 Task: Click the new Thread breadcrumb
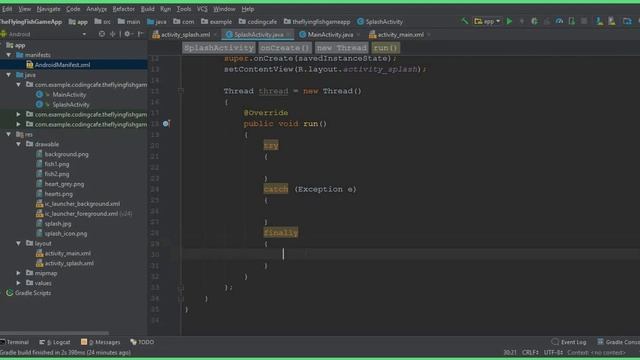(x=342, y=48)
